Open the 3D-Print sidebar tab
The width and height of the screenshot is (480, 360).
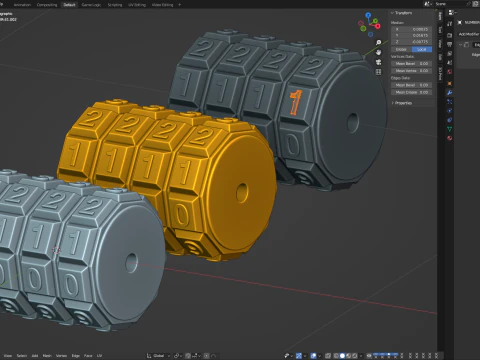pos(440,73)
